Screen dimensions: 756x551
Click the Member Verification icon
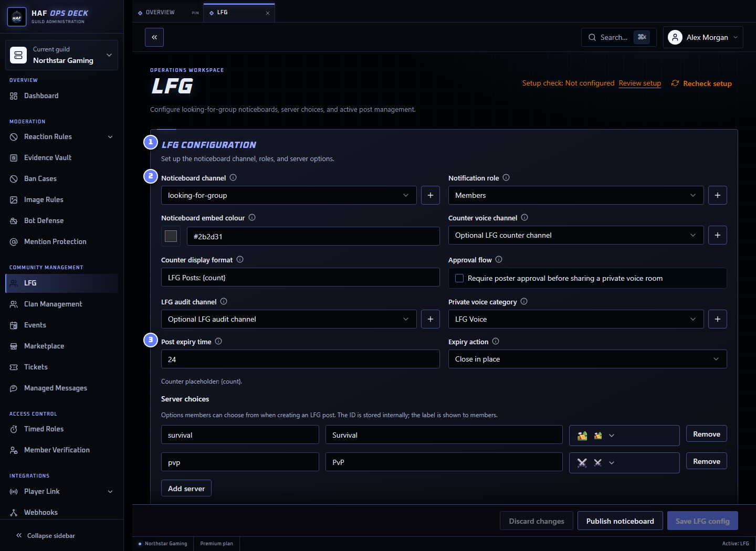click(14, 450)
